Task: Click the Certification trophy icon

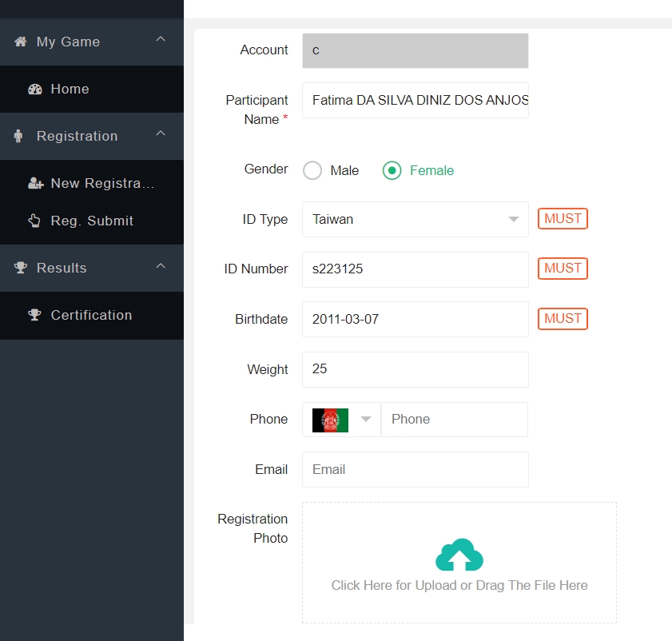Action: (x=34, y=315)
